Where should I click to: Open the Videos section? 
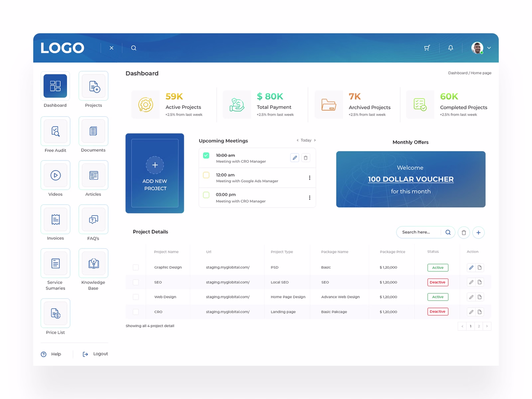pyautogui.click(x=55, y=175)
